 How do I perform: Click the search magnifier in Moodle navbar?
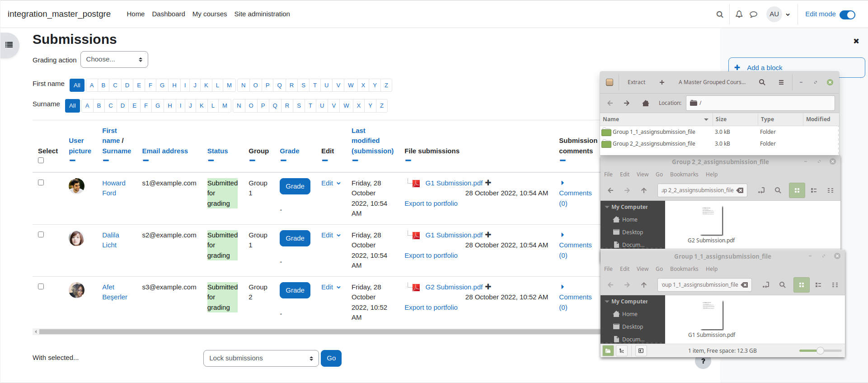pyautogui.click(x=720, y=14)
